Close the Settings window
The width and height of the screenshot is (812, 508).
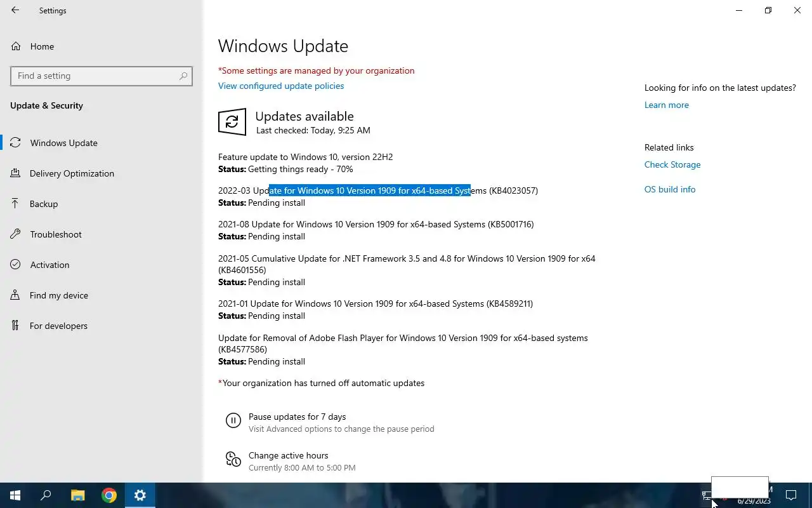coord(797,10)
